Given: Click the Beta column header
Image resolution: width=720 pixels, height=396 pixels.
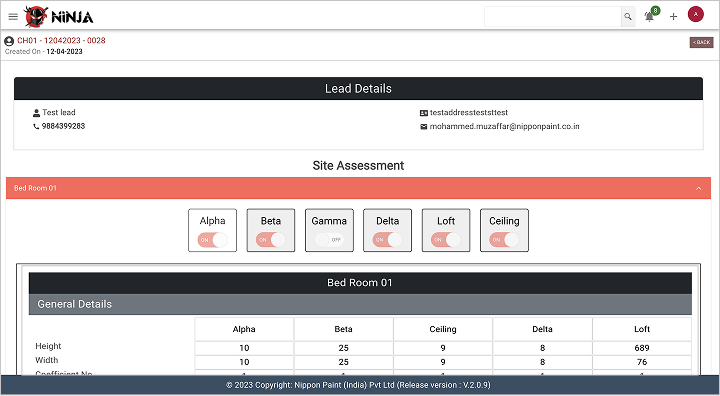Looking at the screenshot, I should click(343, 329).
